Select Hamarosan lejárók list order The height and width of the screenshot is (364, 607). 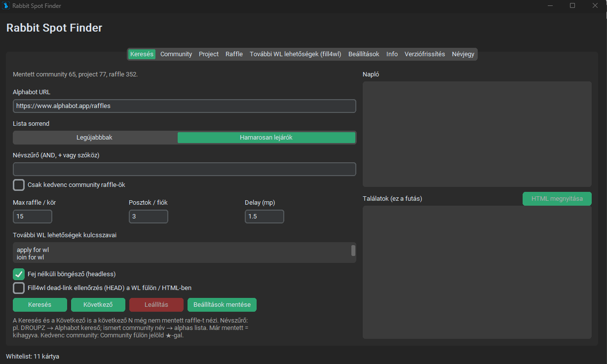point(266,138)
